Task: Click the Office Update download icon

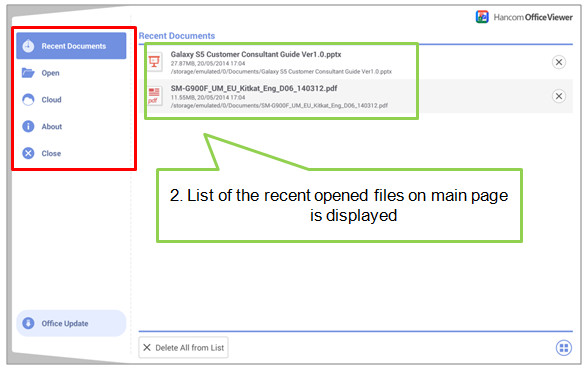Action: click(x=28, y=323)
